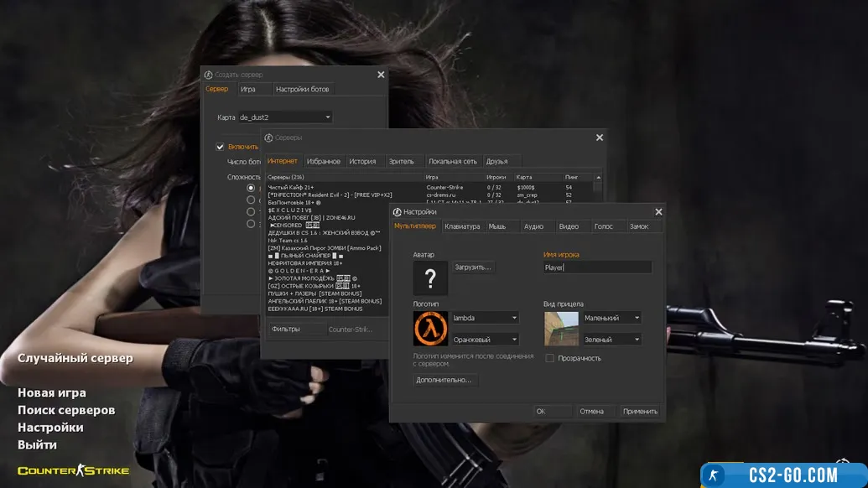The image size is (868, 488).
Task: Close the Серверы server browser window
Action: 599,138
